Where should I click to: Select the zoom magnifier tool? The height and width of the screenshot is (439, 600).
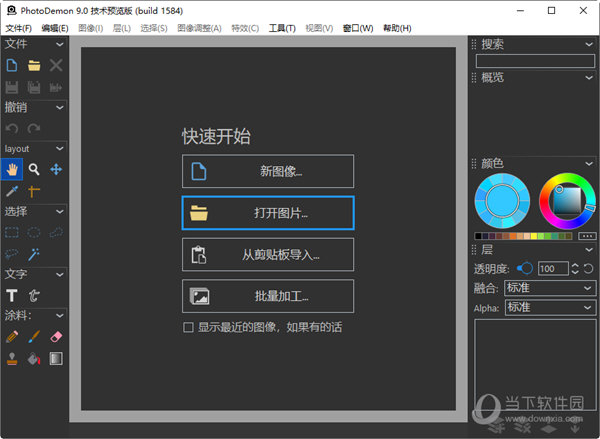[x=34, y=169]
